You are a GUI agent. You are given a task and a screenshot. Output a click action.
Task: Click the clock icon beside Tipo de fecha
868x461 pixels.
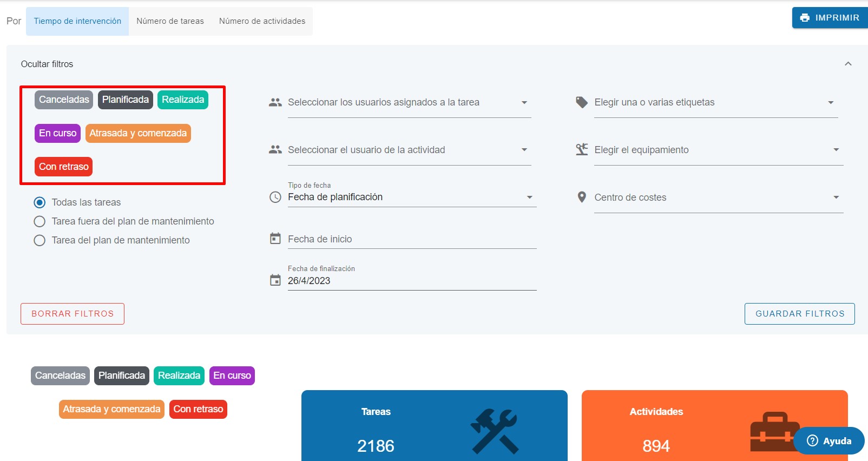275,197
